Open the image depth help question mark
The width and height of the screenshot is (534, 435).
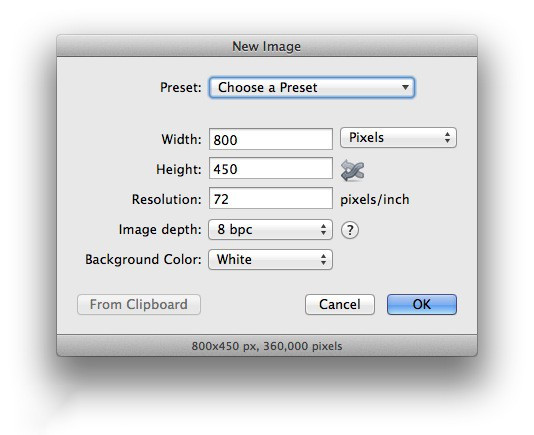pos(350,230)
